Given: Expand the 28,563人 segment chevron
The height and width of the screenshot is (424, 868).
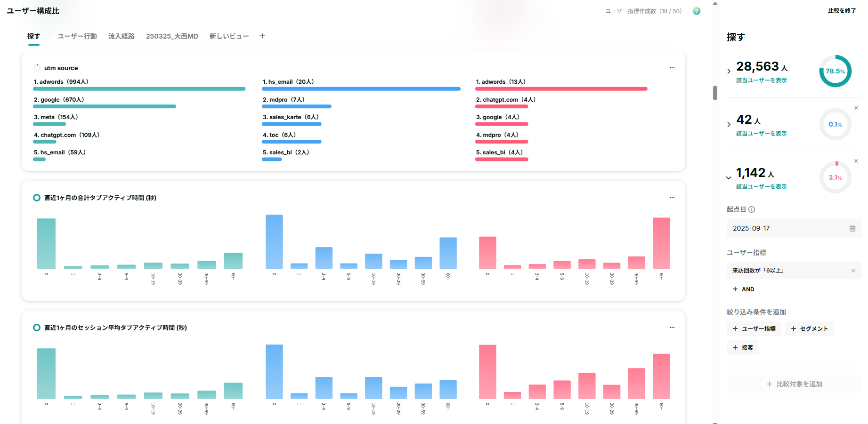Looking at the screenshot, I should (729, 72).
